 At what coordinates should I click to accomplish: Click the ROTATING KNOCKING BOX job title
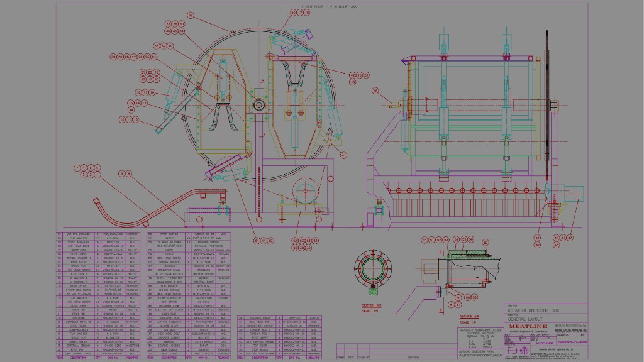(x=533, y=311)
